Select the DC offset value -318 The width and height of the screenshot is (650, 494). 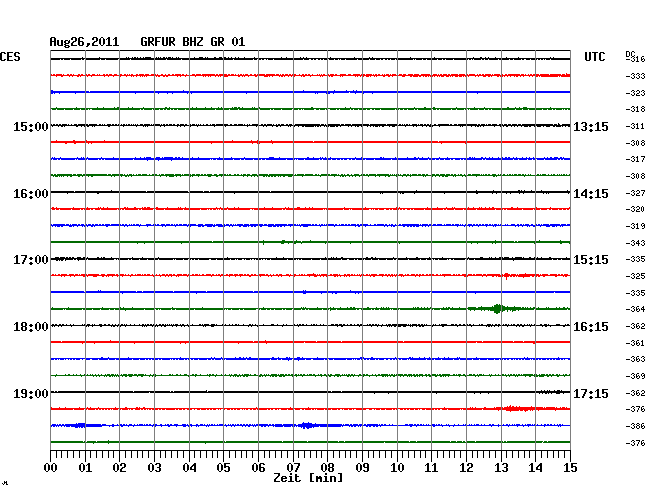click(x=635, y=109)
